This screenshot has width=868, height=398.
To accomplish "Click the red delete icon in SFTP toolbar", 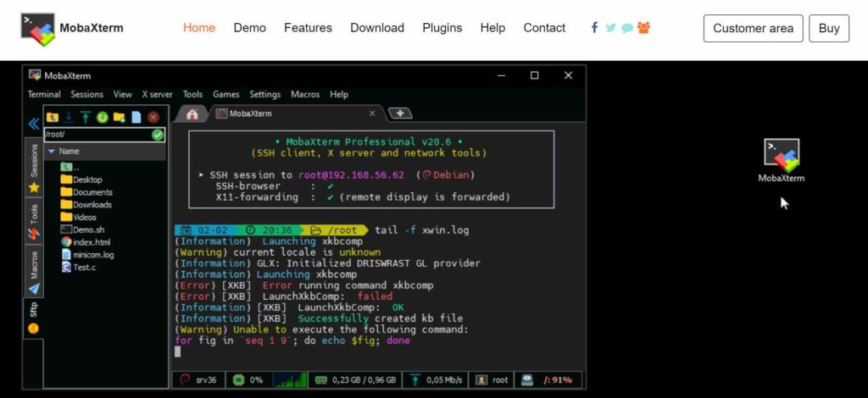I will [153, 117].
